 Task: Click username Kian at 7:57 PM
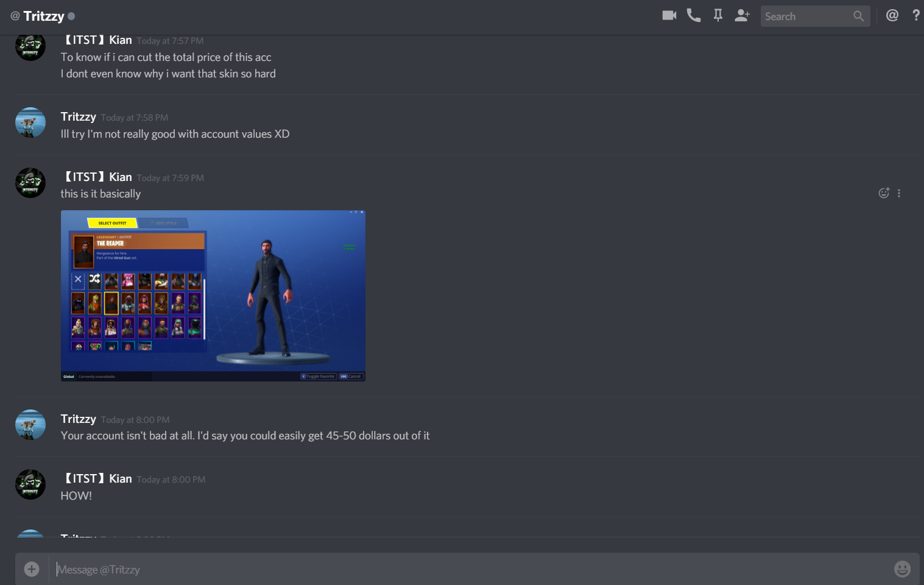pos(98,40)
